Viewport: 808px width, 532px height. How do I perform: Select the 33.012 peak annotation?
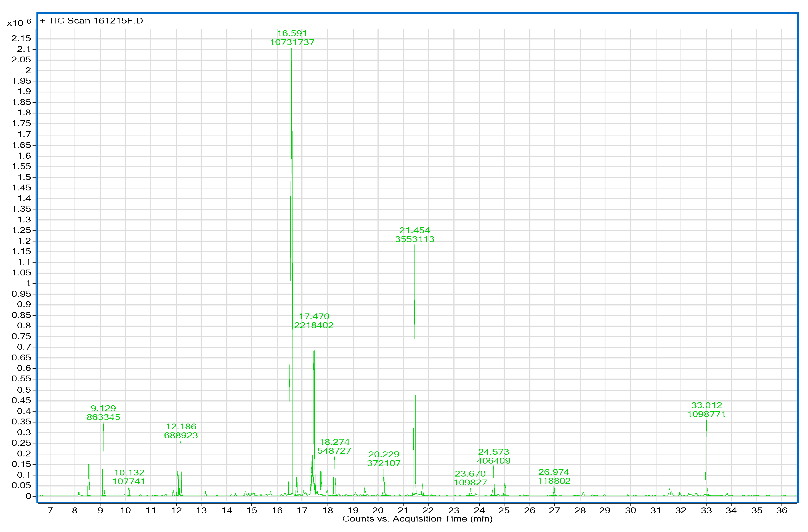(706, 405)
